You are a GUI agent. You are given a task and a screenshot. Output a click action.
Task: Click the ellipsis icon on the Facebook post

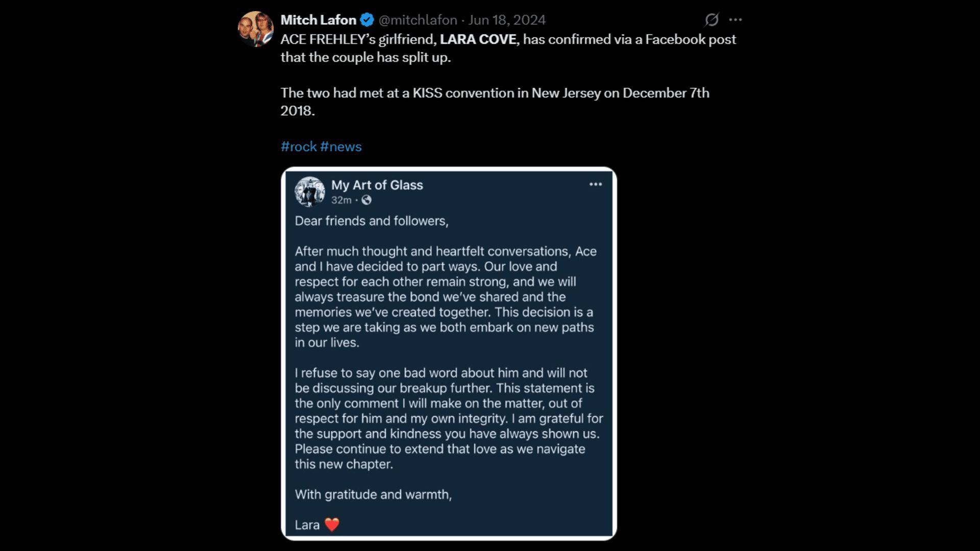coord(596,185)
